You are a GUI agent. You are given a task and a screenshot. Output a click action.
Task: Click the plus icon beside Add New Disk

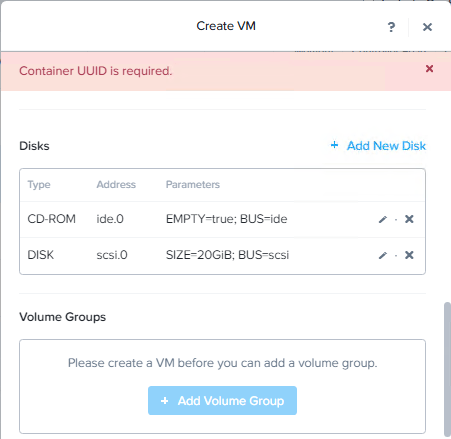tap(334, 145)
